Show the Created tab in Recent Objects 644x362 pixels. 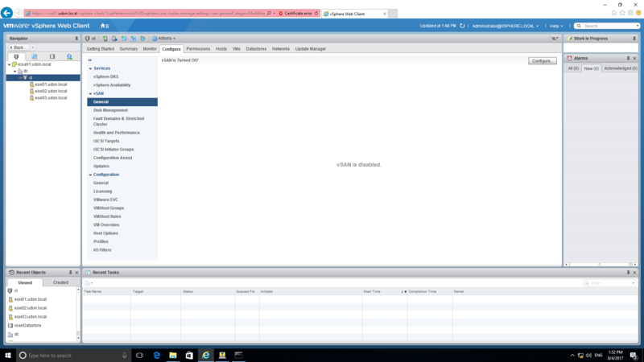[60, 282]
